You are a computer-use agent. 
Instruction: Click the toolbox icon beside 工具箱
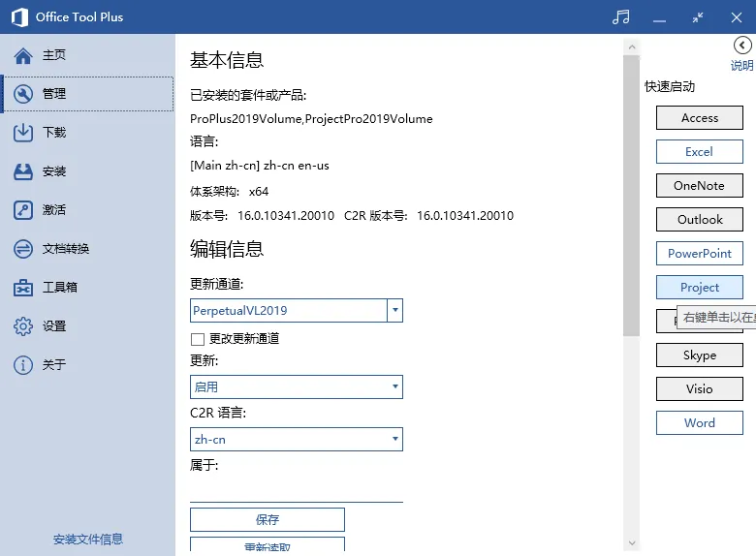click(23, 288)
